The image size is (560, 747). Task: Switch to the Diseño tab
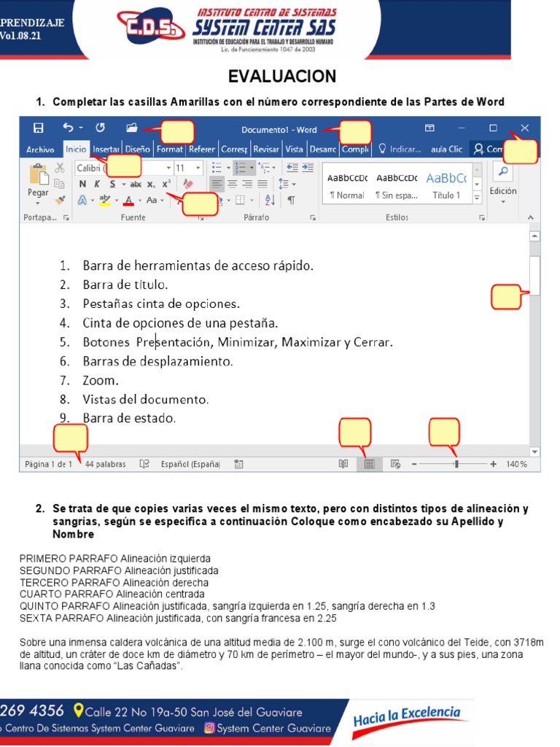coord(138,149)
